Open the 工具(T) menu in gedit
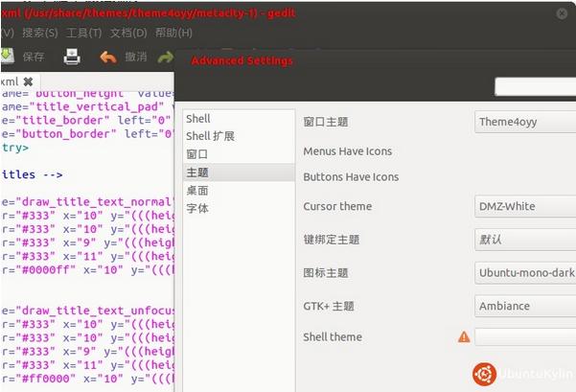Image resolution: width=576 pixels, height=392 pixels. [x=83, y=33]
